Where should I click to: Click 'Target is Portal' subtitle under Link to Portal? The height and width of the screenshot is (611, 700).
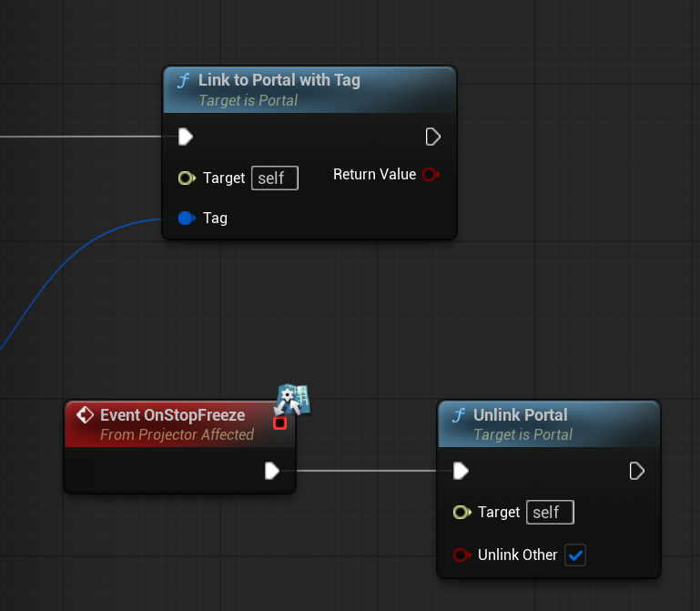coord(248,100)
